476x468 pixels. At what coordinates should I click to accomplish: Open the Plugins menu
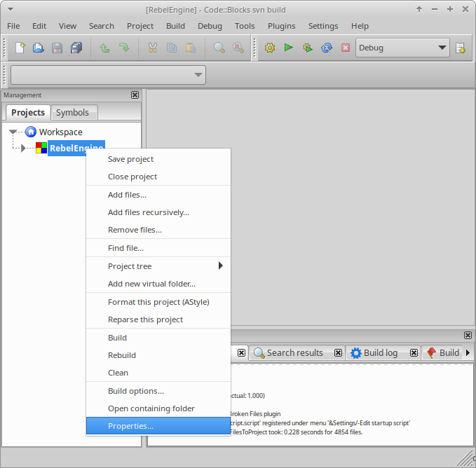coord(281,26)
